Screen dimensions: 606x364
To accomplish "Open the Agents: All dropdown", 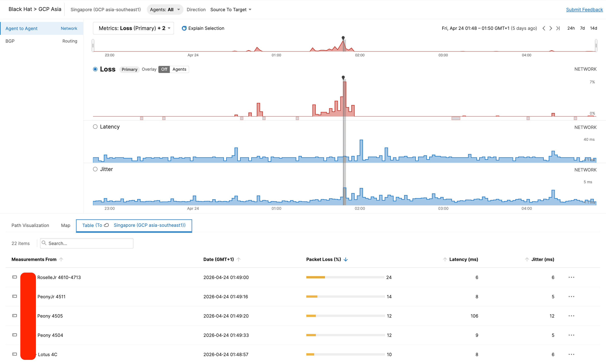I will (165, 10).
